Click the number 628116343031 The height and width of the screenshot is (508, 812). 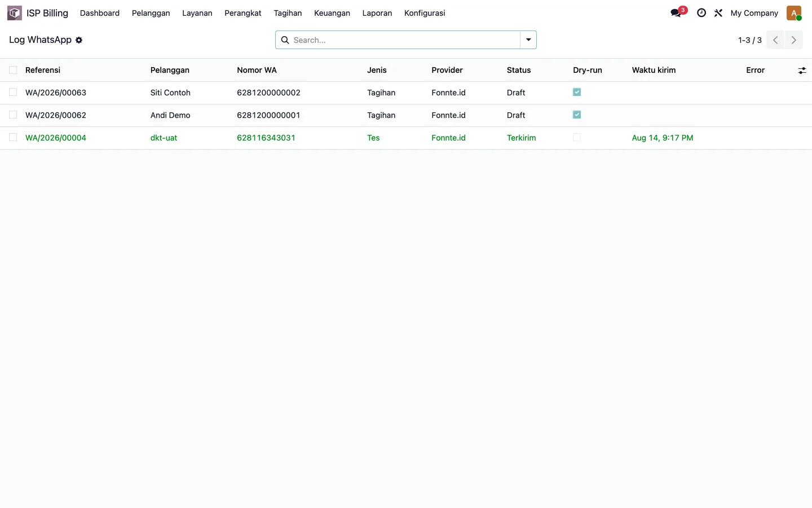pos(266,138)
